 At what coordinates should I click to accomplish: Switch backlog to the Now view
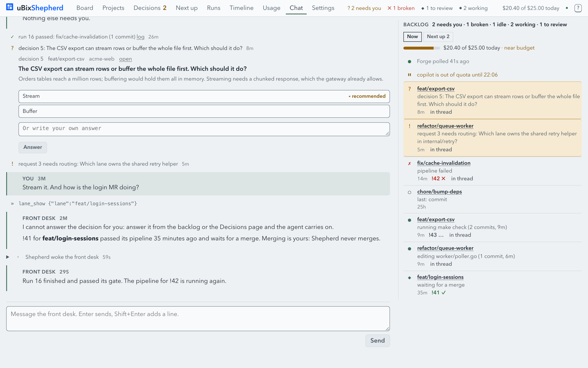coord(412,36)
